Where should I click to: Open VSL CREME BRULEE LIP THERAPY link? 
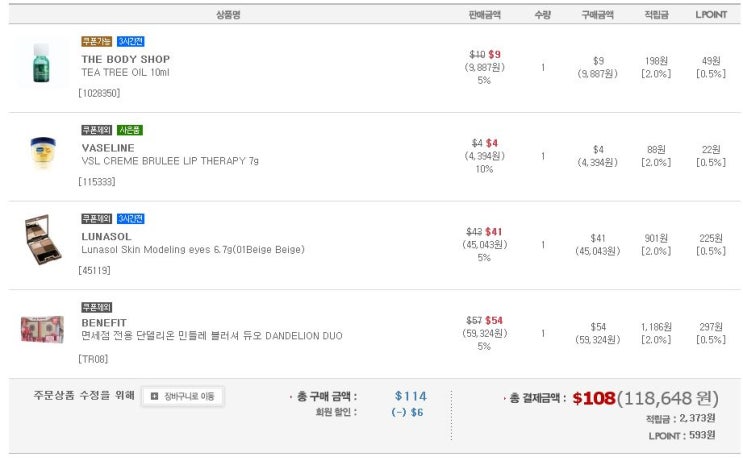click(x=169, y=161)
